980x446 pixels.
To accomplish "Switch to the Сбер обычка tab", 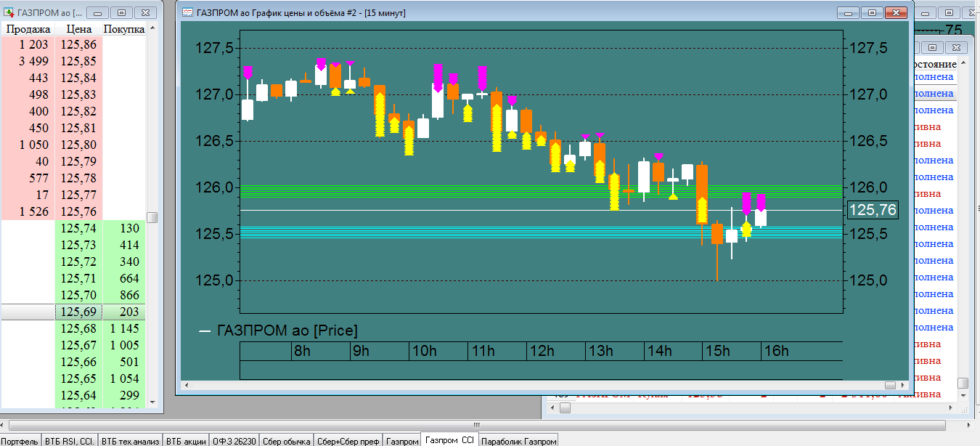I will coord(287,440).
